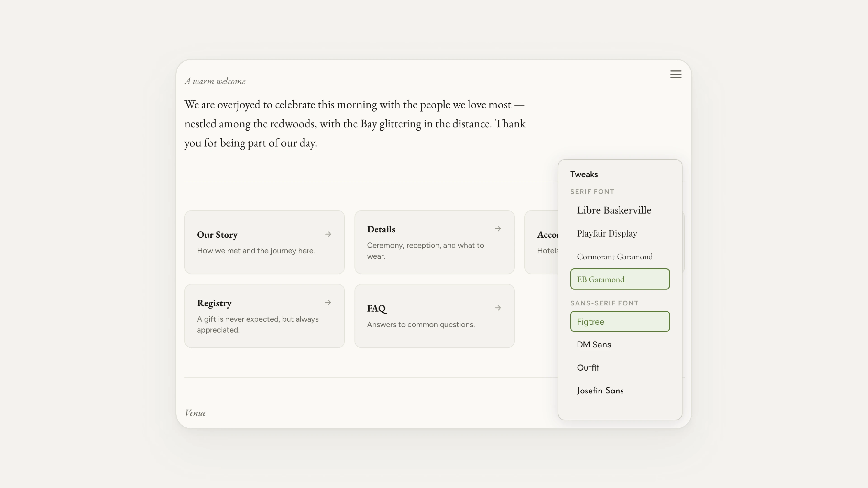Click the Tweaks panel header
This screenshot has width=868, height=488.
click(584, 174)
